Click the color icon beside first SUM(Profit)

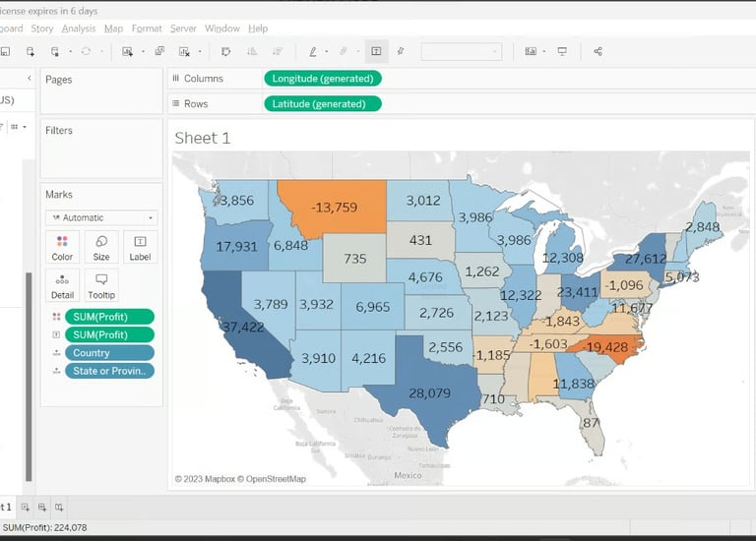click(56, 317)
